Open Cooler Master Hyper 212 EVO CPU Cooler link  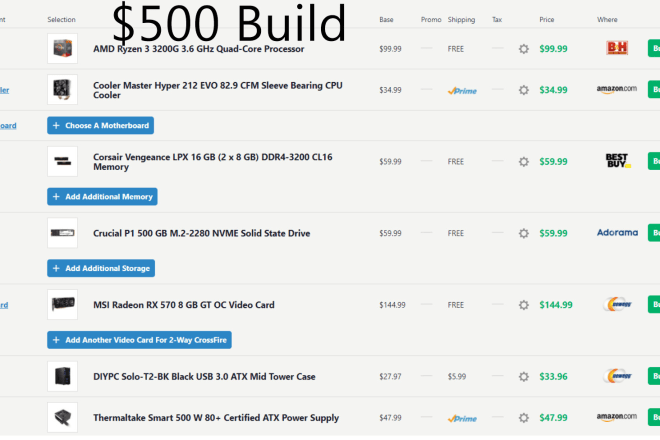218,90
